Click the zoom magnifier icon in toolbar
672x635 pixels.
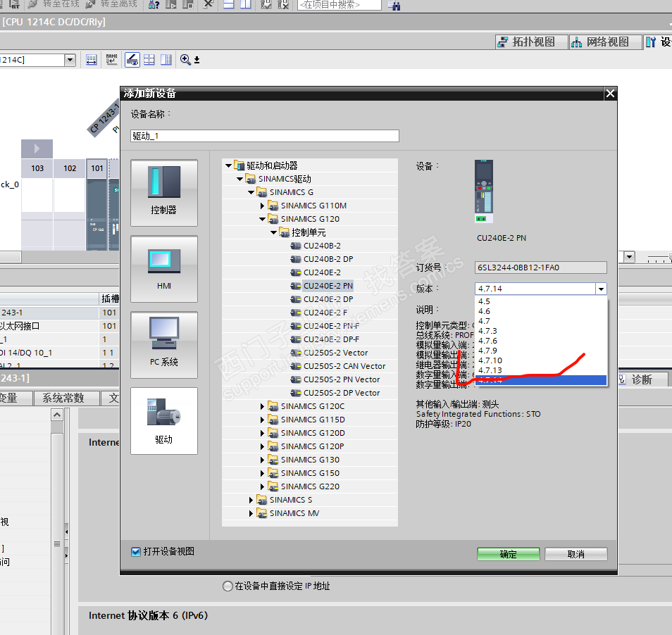[185, 60]
